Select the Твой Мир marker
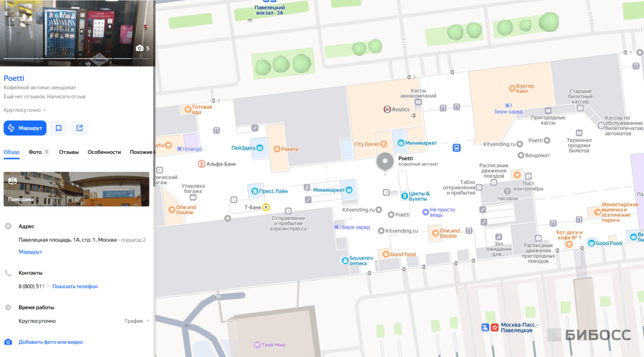The height and width of the screenshot is (357, 644). pos(257,344)
